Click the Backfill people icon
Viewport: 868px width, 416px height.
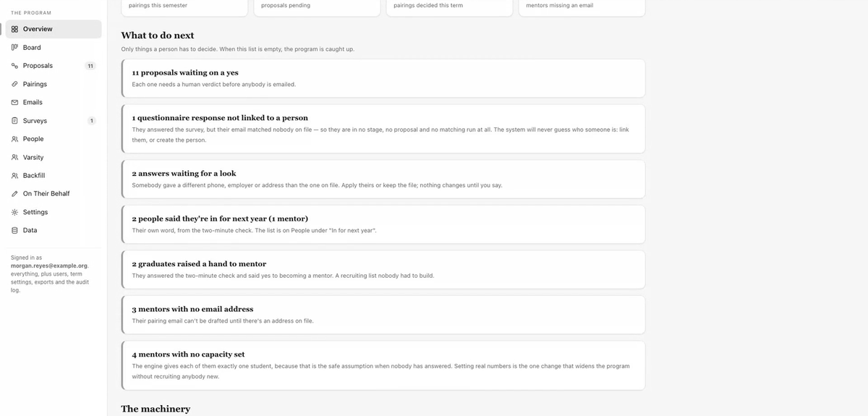pos(14,176)
